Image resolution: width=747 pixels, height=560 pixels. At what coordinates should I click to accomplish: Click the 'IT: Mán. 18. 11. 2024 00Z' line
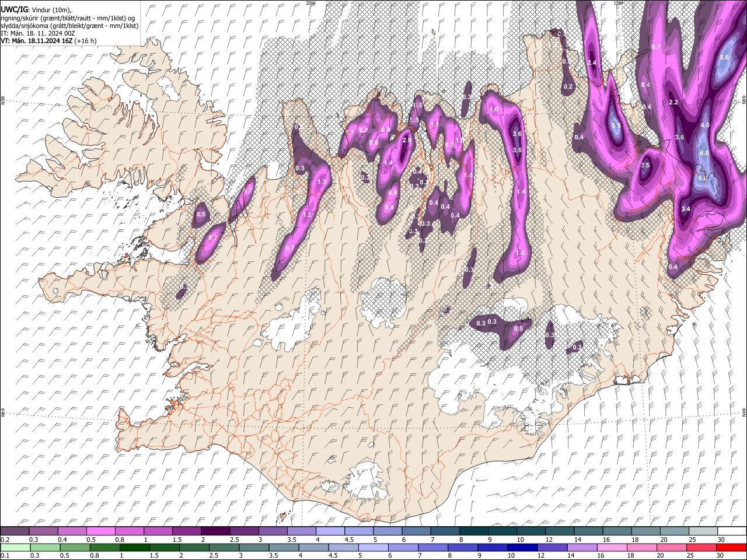(37, 33)
